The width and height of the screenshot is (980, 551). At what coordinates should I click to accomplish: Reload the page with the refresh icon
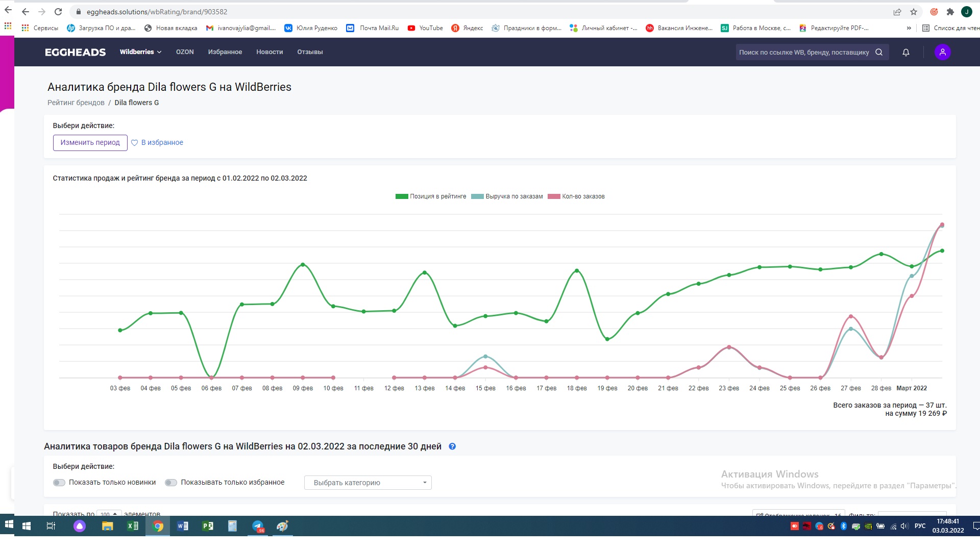pos(58,12)
